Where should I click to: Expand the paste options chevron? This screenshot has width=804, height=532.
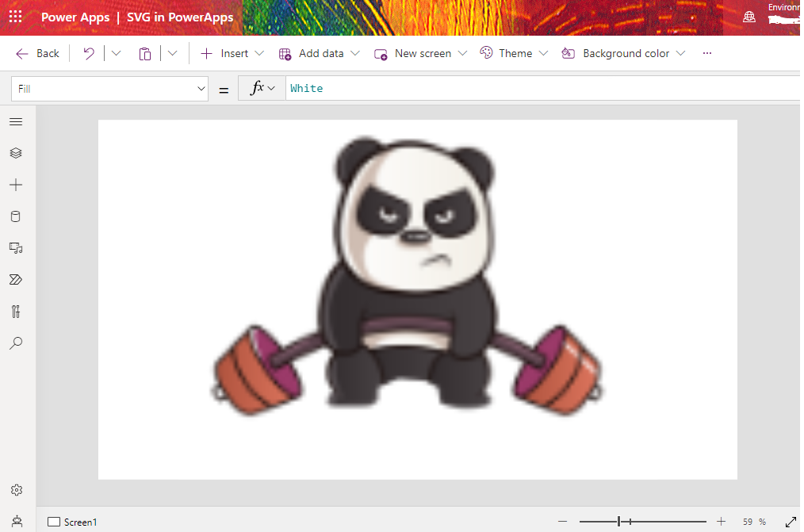[172, 53]
